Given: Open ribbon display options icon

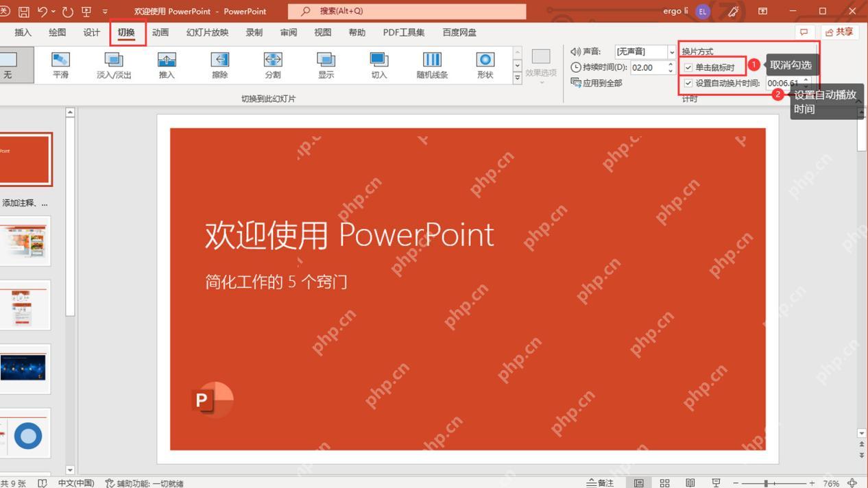Looking at the screenshot, I should tap(762, 12).
